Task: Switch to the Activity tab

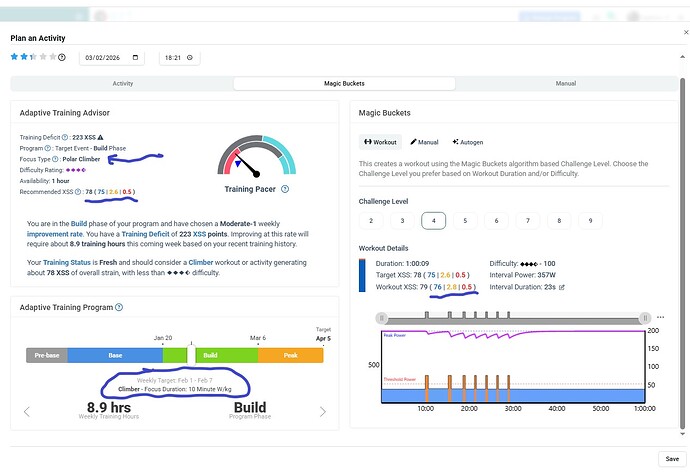Action: 123,84
